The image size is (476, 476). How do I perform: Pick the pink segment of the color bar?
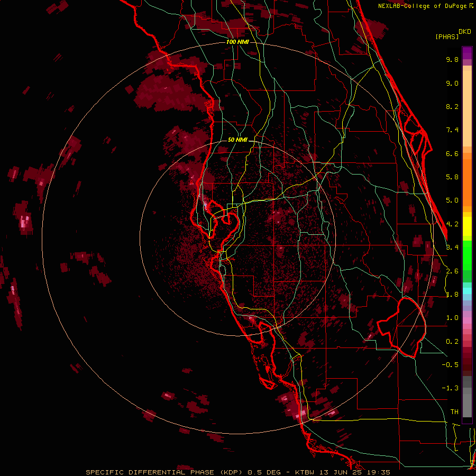pyautogui.click(x=467, y=321)
